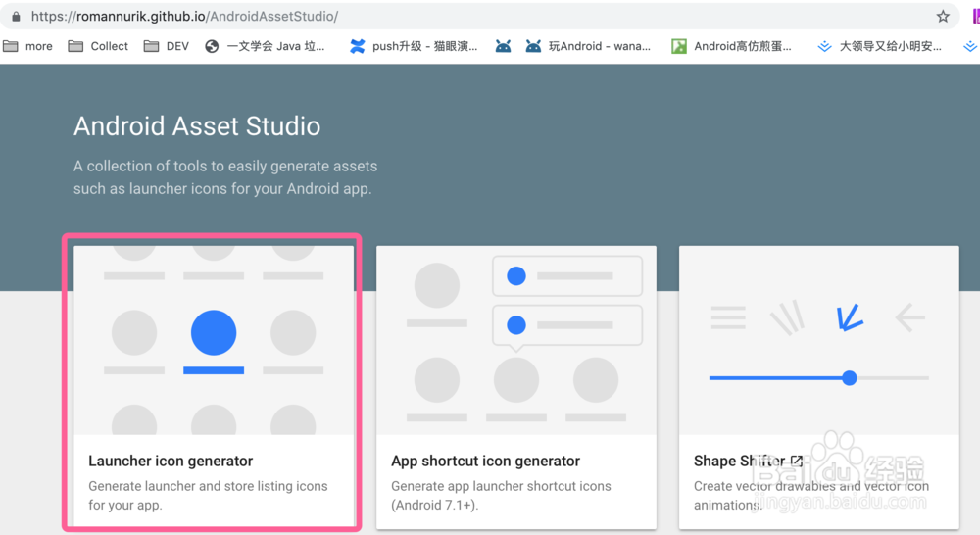Open the 'Android高仿煎蛋' bookmark

(x=731, y=46)
